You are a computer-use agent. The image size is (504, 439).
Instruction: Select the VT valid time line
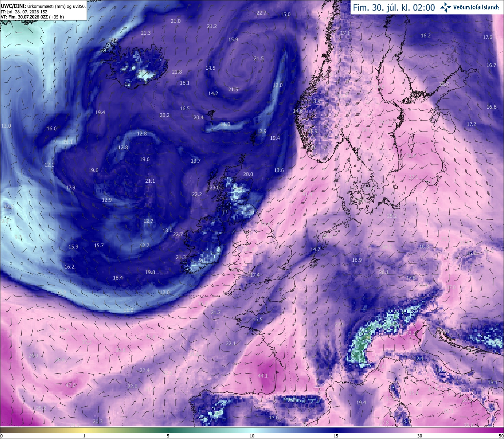coord(32,17)
